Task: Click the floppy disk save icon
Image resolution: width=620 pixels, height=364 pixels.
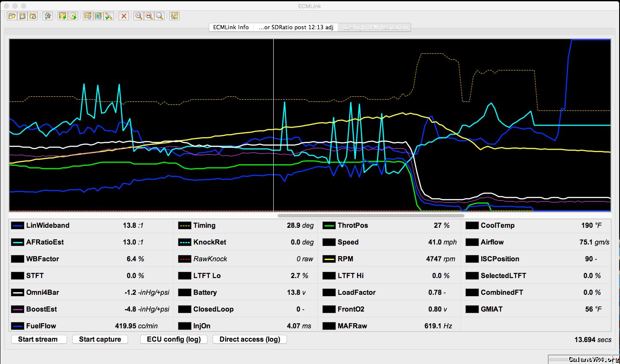Action: click(x=22, y=16)
